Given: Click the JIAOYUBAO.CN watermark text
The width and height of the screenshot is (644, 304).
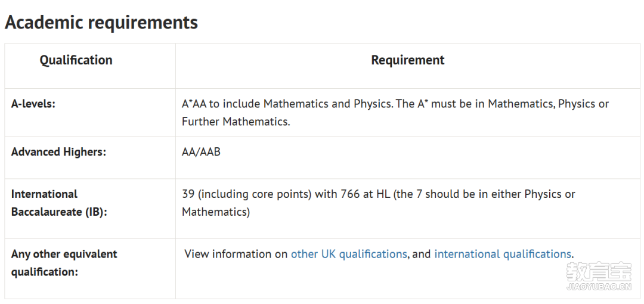Looking at the screenshot, I should coord(599,287).
